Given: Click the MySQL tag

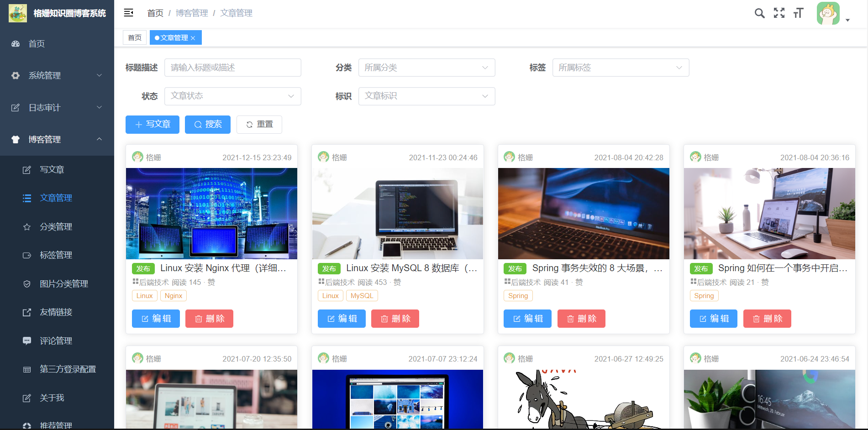Looking at the screenshot, I should pyautogui.click(x=362, y=296).
